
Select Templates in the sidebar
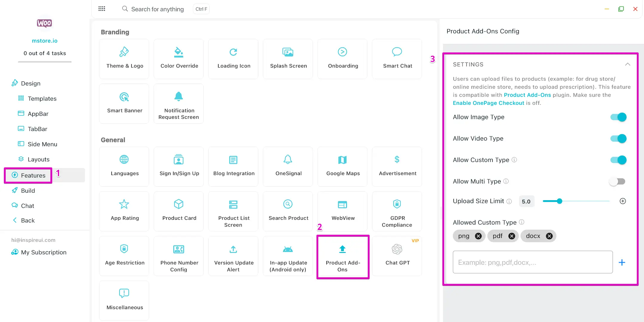tap(42, 99)
